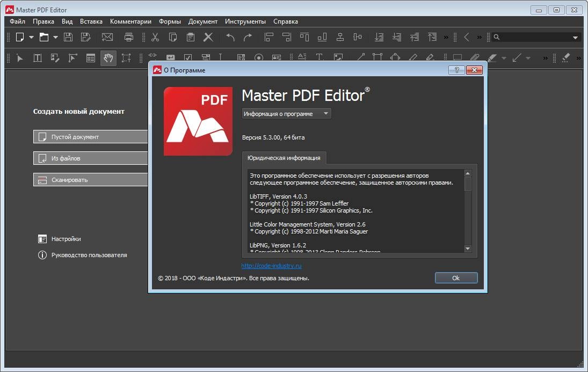Open the Формы menu
588x372 pixels.
(170, 21)
